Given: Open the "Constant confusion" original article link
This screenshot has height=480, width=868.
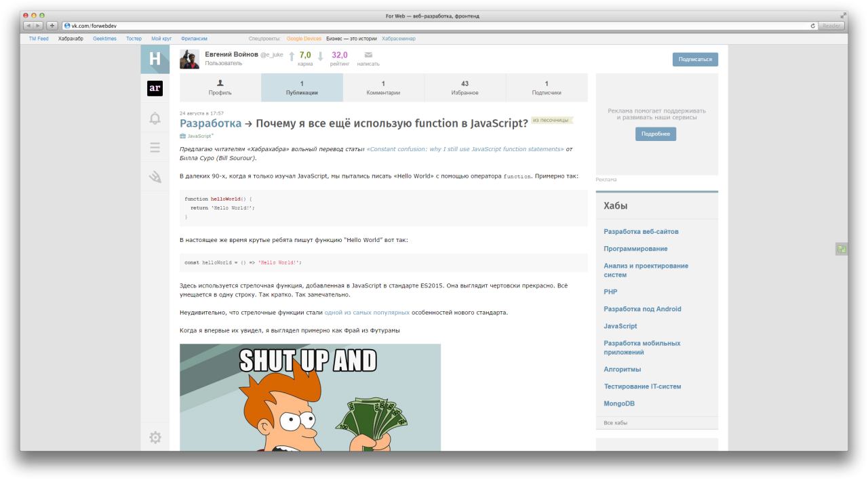Looking at the screenshot, I should 465,148.
